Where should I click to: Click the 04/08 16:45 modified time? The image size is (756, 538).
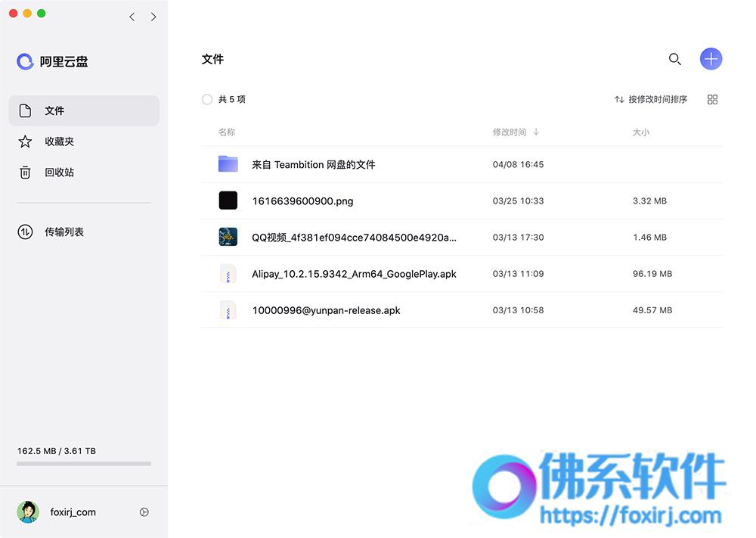point(518,164)
